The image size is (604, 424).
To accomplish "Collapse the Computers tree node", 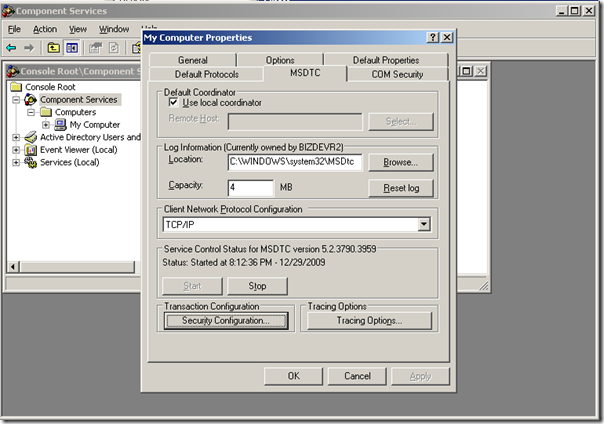I will [x=31, y=112].
